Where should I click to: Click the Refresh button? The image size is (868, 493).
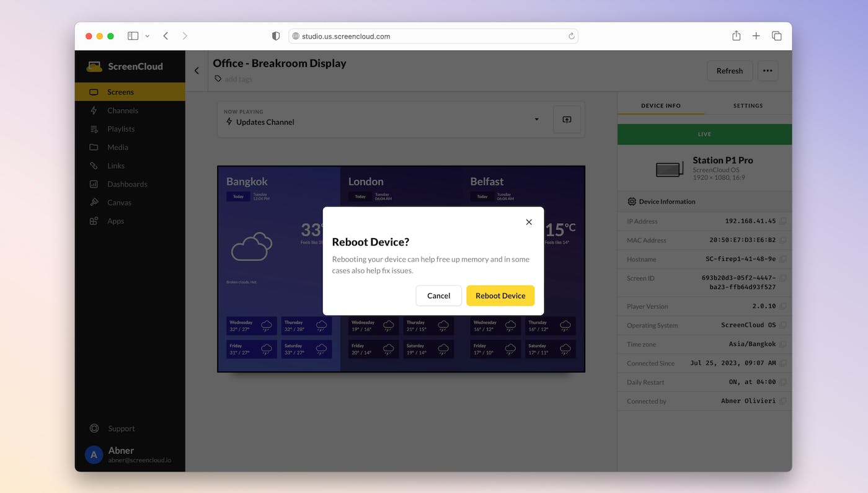pos(729,70)
